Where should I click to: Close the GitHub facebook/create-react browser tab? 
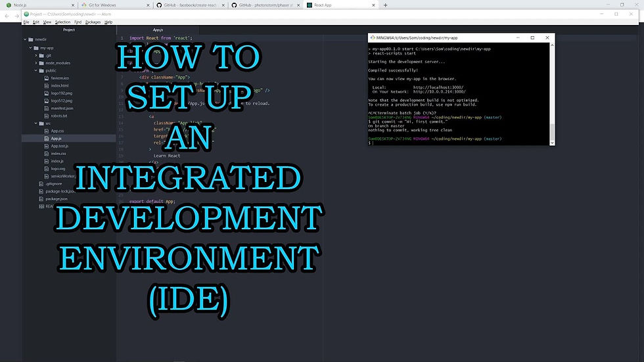pos(223,5)
